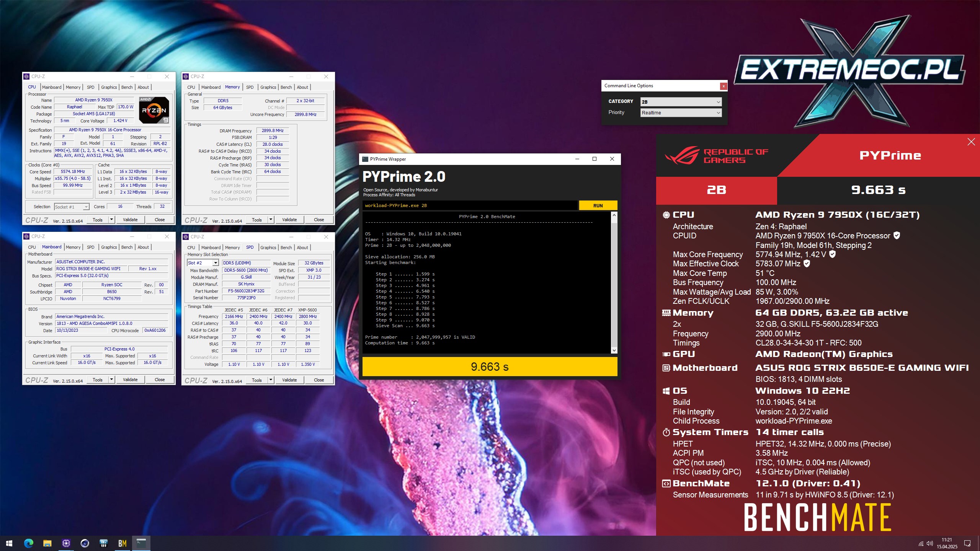Click the network tray icon
Viewport: 980px width, 551px height.
coord(921,543)
